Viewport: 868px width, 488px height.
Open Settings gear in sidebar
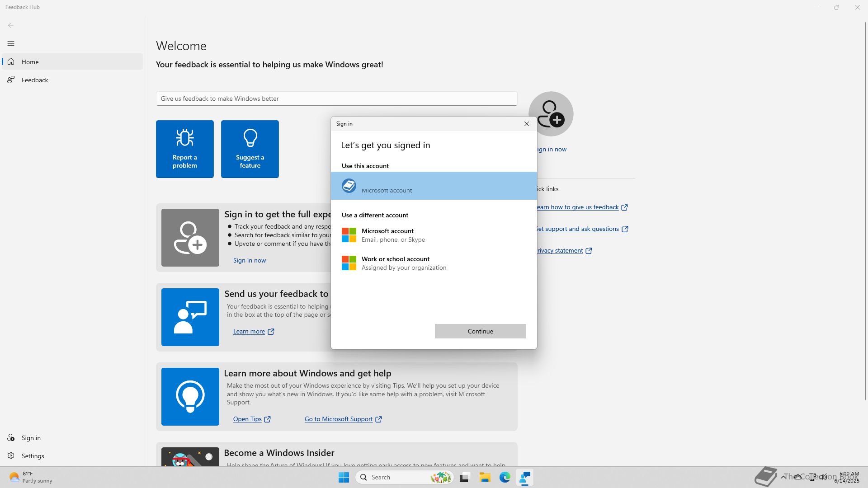33,456
